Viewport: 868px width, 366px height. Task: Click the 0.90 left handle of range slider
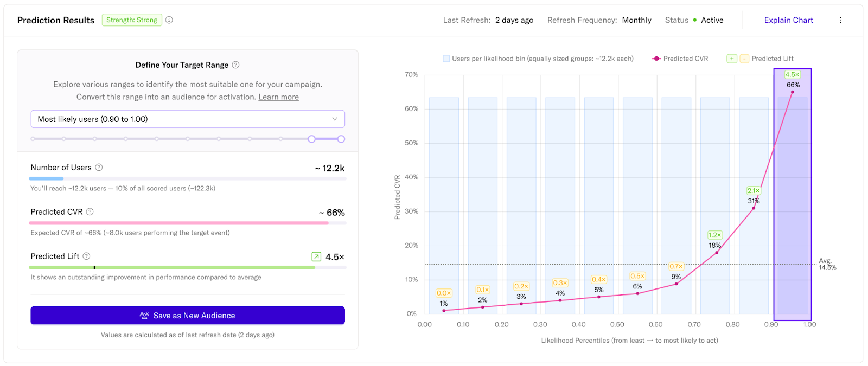click(x=311, y=139)
